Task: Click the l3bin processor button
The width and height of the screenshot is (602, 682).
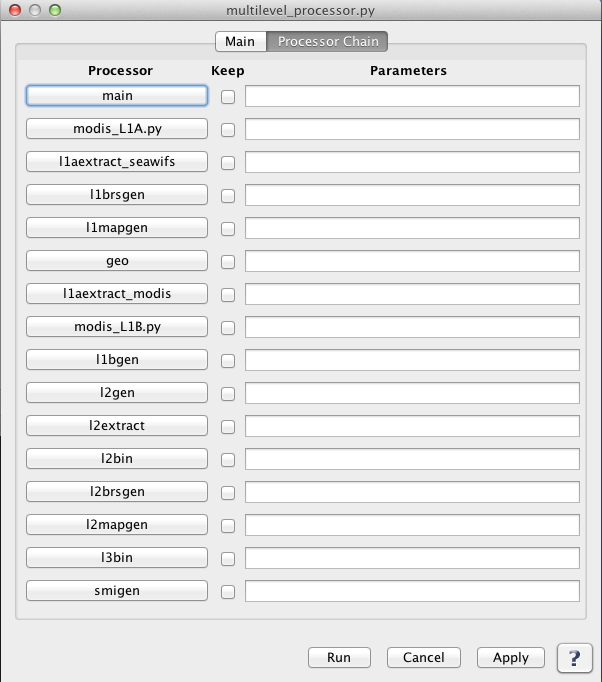Action: click(117, 558)
